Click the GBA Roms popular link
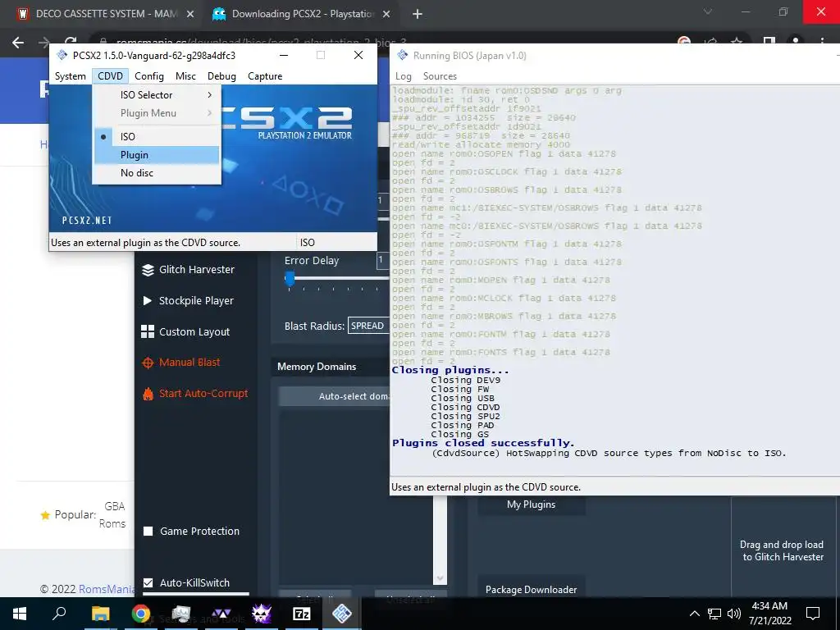 coord(112,515)
